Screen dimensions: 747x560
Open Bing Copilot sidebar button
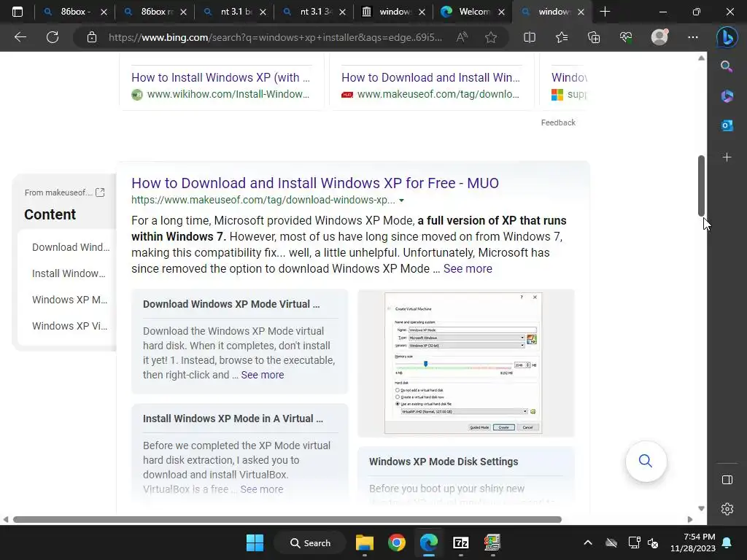tap(727, 37)
